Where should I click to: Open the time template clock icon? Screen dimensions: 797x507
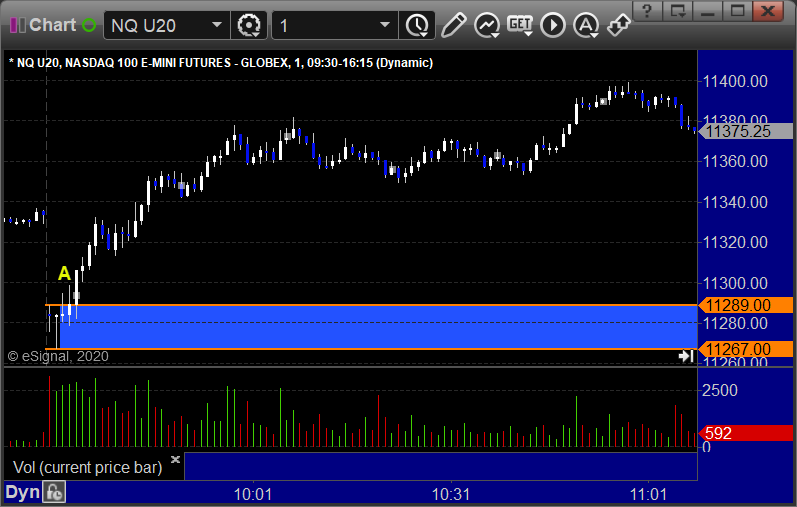[417, 25]
